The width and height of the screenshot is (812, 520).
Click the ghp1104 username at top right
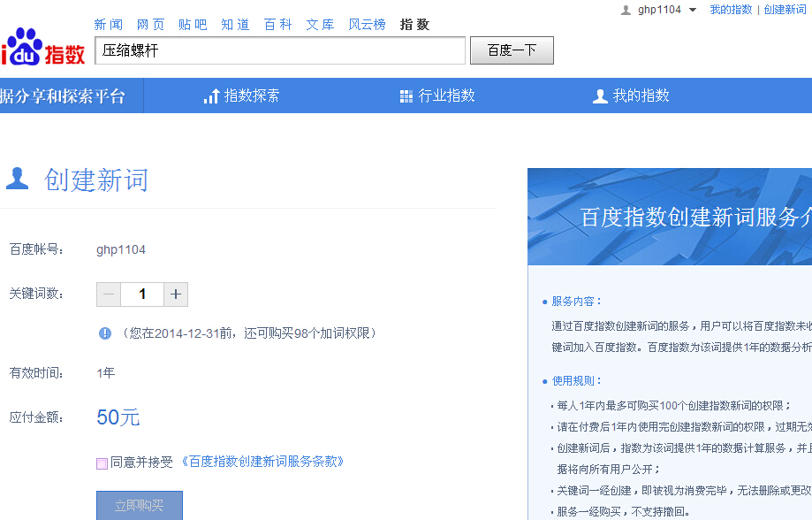point(659,10)
